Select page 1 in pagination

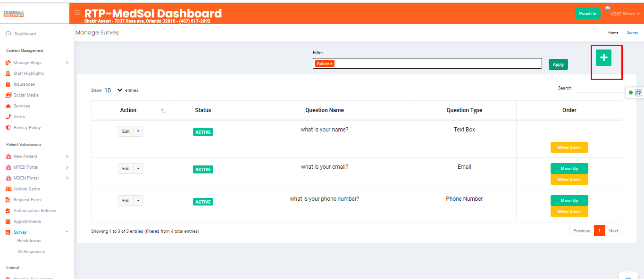tap(600, 231)
